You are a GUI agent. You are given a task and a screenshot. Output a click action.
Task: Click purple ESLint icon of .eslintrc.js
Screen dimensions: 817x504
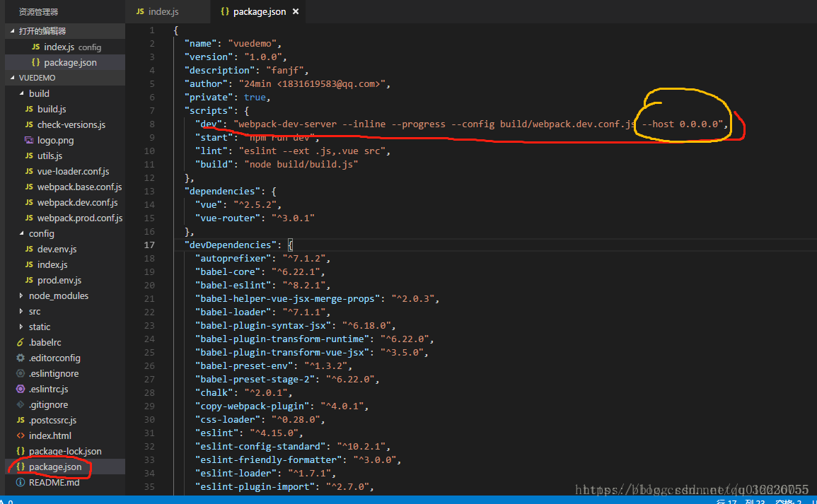tap(21, 389)
